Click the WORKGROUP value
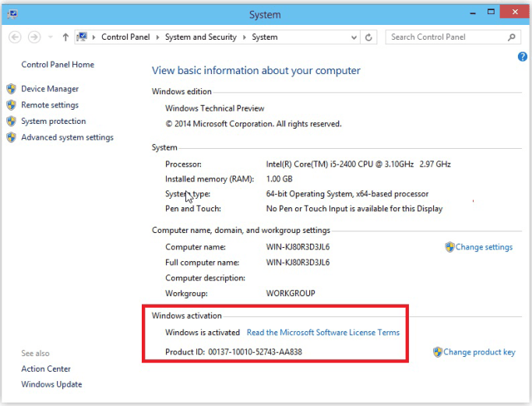532x406 pixels. (291, 293)
